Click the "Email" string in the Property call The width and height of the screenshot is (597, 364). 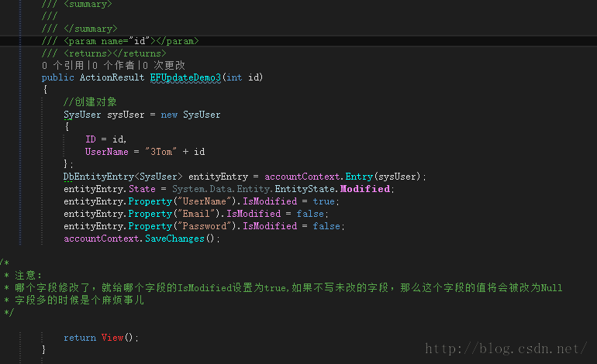196,214
